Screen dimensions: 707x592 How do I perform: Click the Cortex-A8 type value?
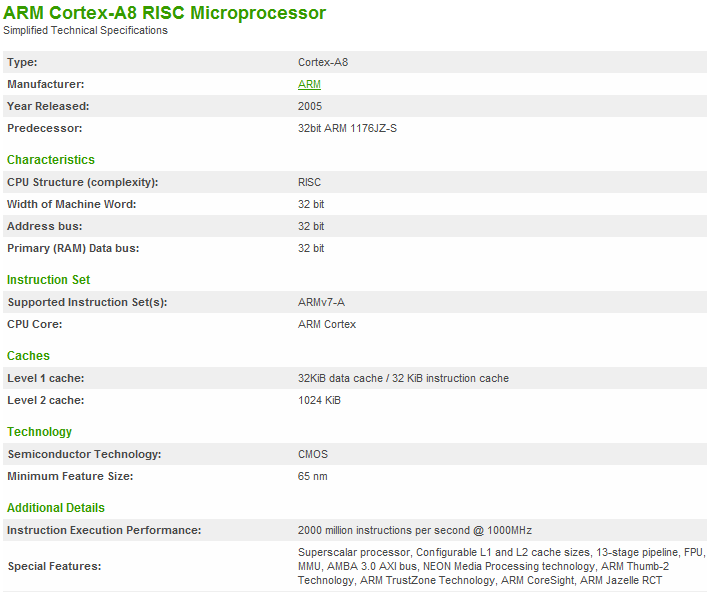(x=323, y=62)
